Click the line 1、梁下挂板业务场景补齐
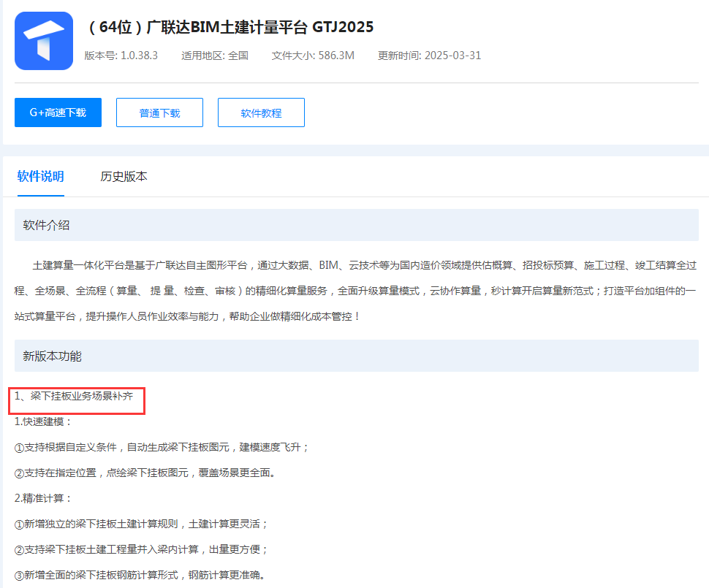 (74, 397)
